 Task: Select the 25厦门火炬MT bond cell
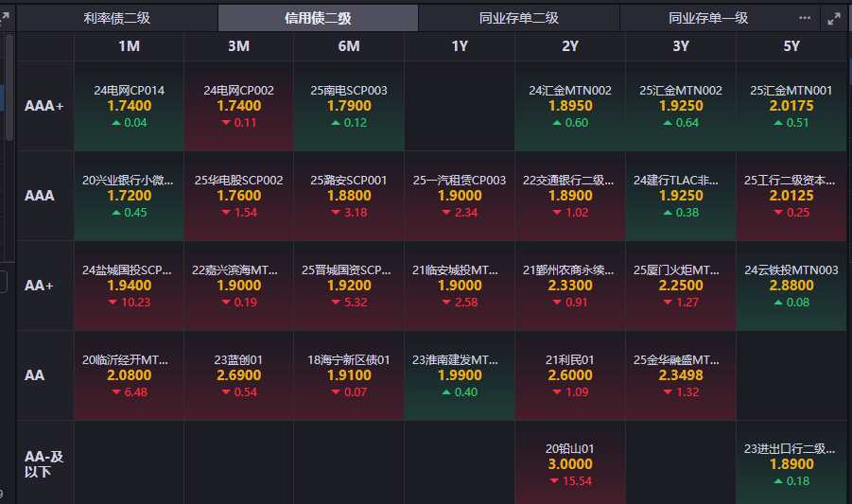[681, 286]
